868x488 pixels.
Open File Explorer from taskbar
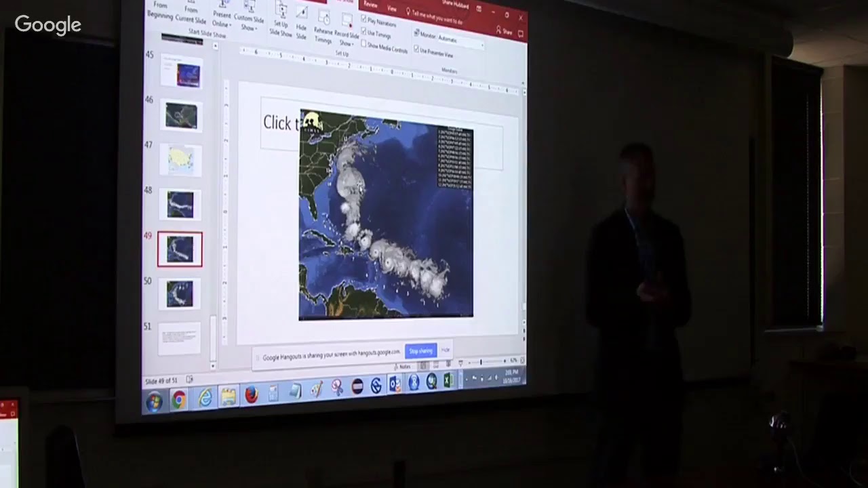[x=229, y=396]
